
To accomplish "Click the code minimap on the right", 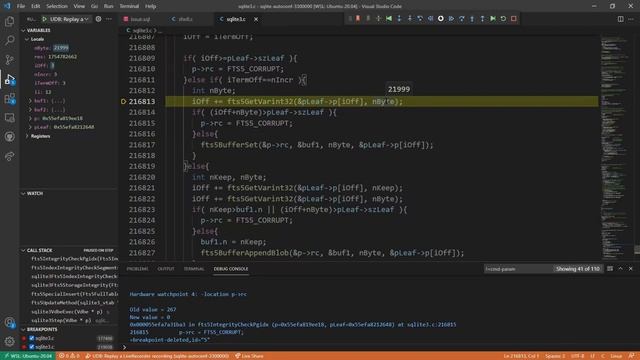I will [617, 147].
